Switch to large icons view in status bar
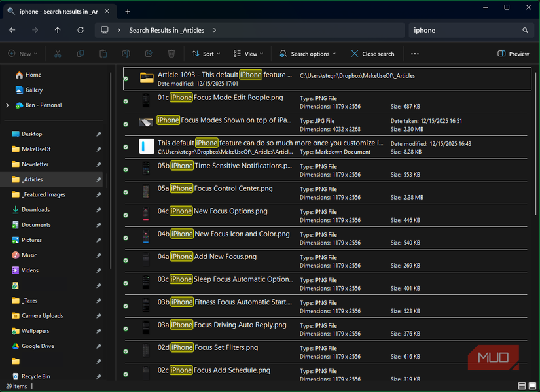The height and width of the screenshot is (392, 540). pos(531,385)
